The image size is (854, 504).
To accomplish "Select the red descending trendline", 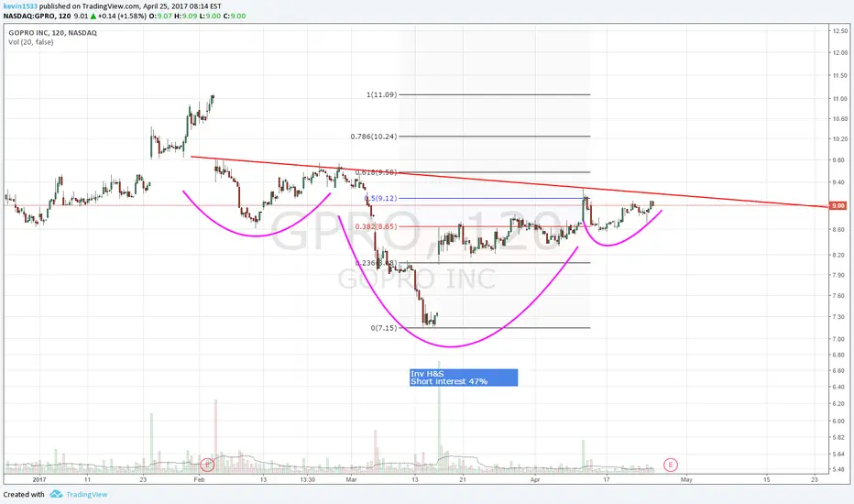I will [x=509, y=182].
